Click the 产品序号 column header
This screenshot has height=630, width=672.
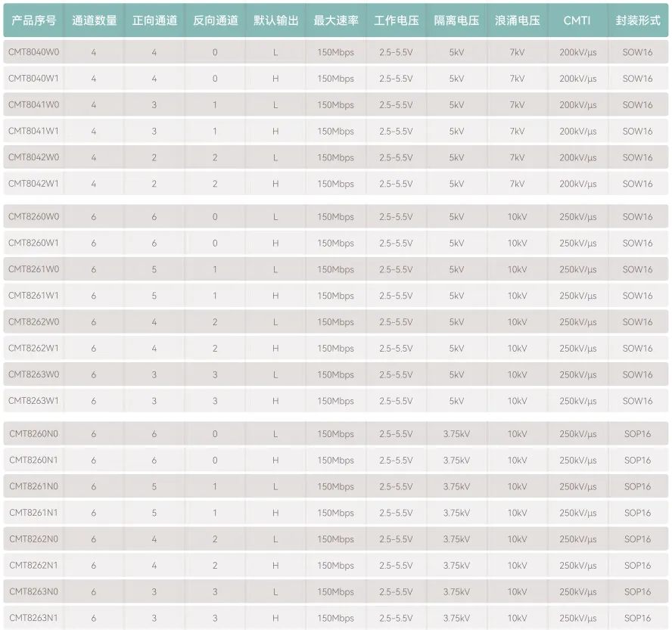(x=33, y=20)
